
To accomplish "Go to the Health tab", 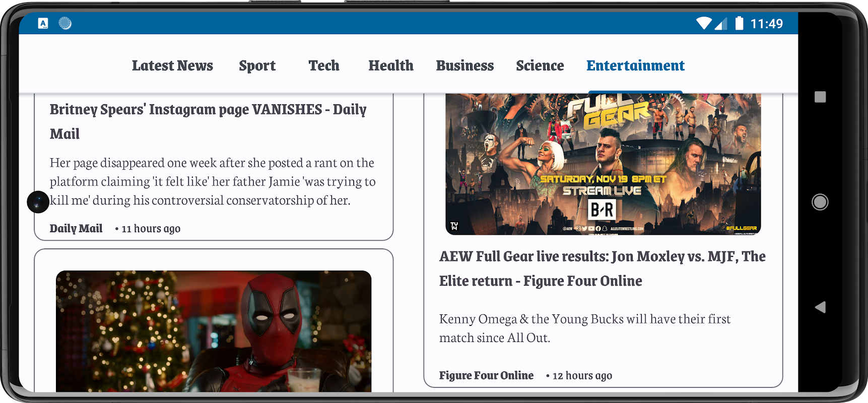I will (x=391, y=65).
